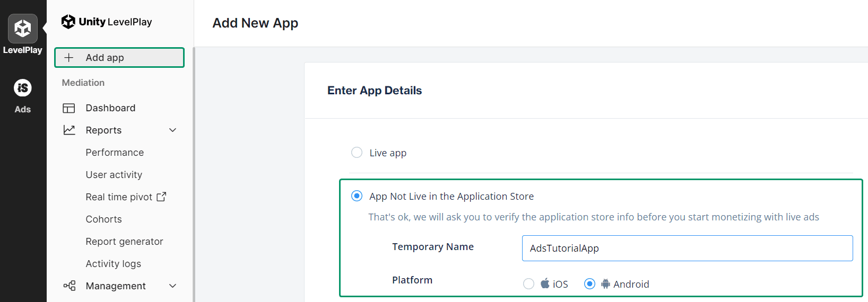Click the Mediation section label
Viewport: 868px width, 302px height.
[83, 83]
